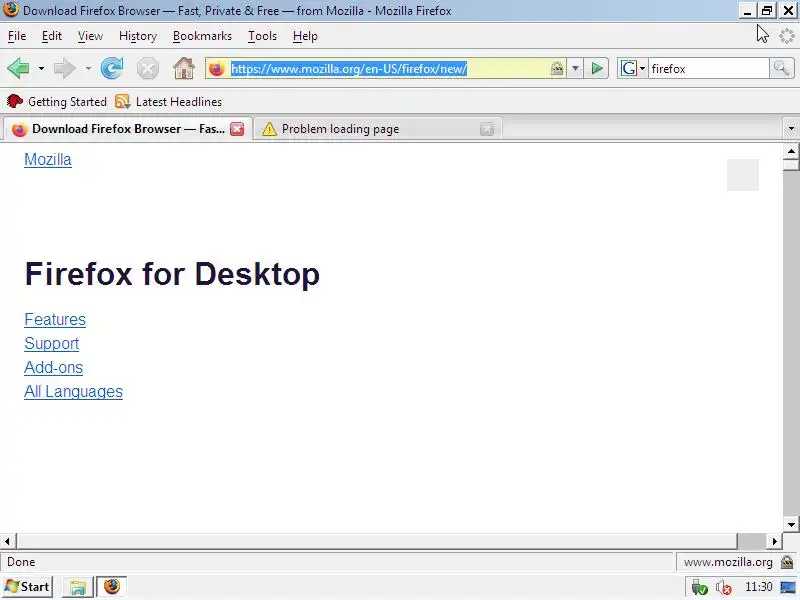
Task: Open the Google search engine selector
Action: (x=633, y=68)
